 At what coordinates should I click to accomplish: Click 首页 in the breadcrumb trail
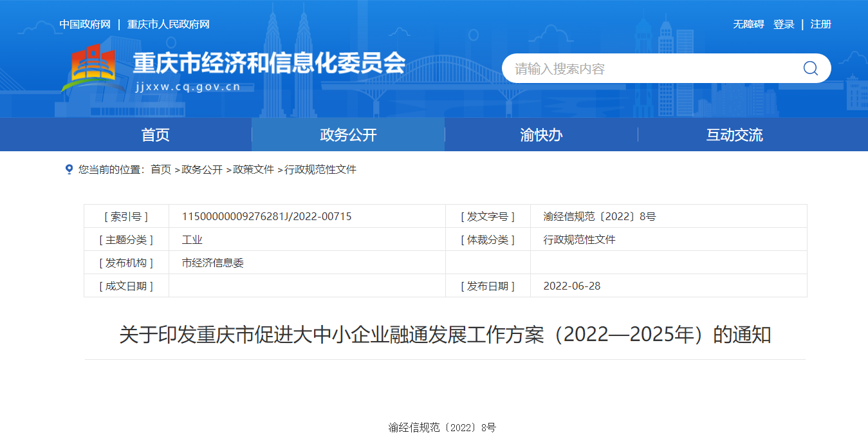[x=161, y=170]
